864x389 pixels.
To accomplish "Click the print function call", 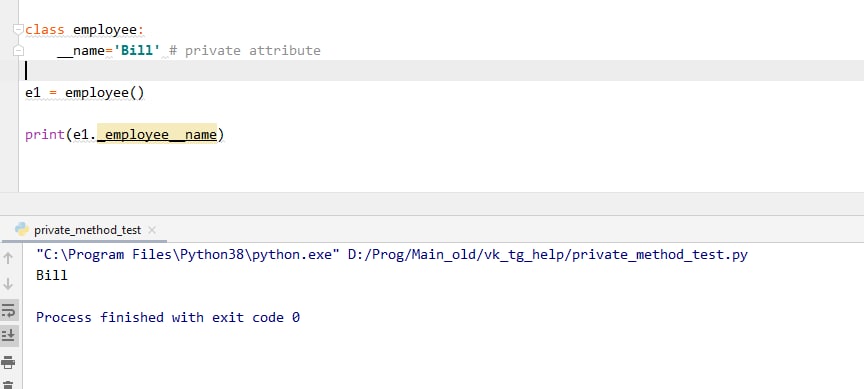I will pyautogui.click(x=45, y=134).
